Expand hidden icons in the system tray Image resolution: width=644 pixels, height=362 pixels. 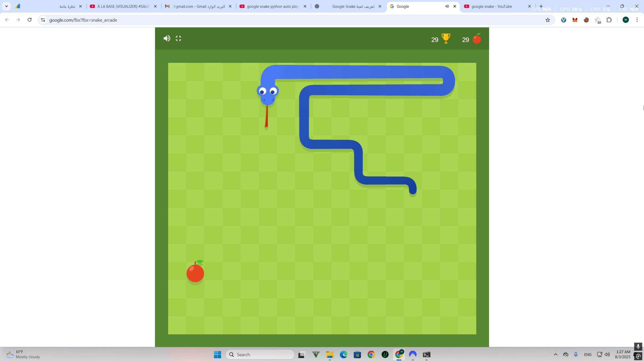555,354
